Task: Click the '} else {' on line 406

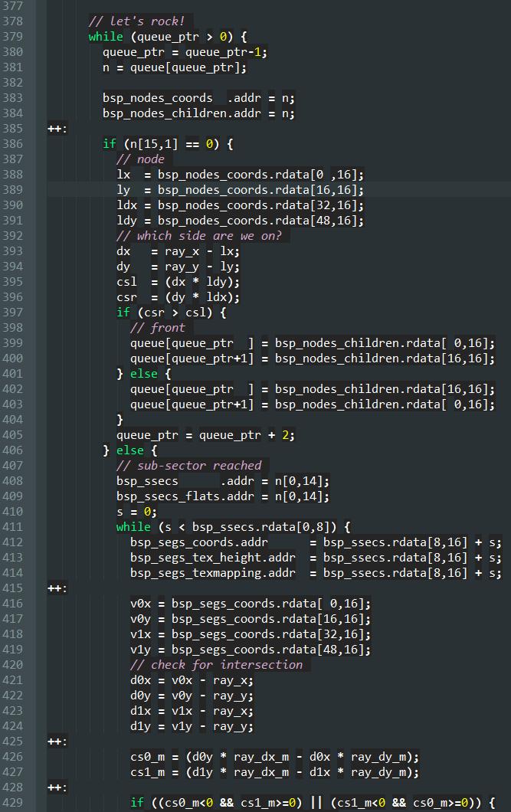Action: 130,450
